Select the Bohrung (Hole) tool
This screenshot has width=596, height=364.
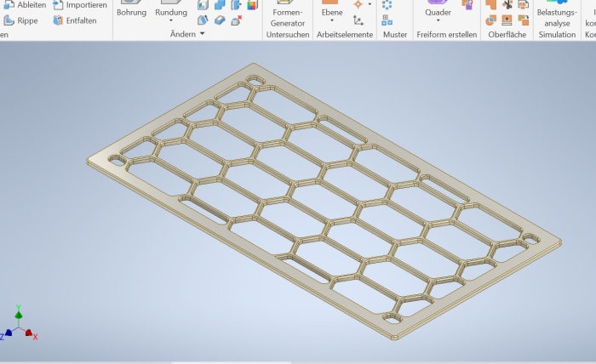[131, 12]
